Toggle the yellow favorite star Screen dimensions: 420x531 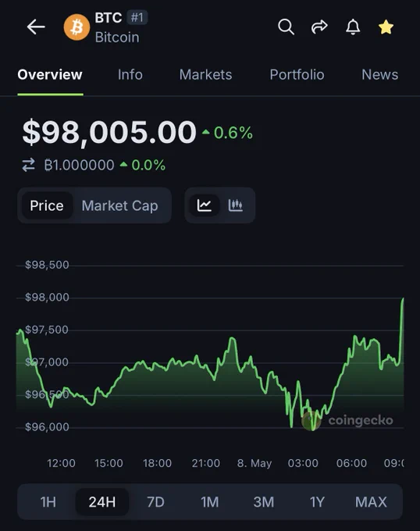click(x=386, y=27)
